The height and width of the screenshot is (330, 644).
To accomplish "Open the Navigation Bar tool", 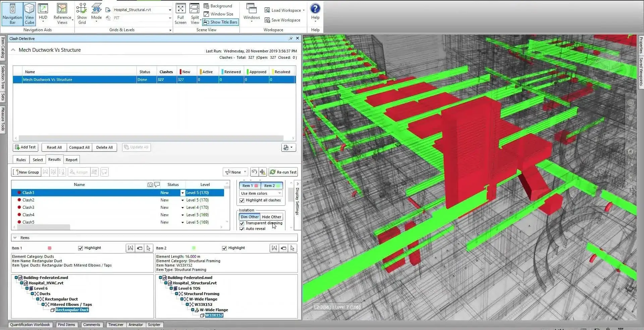I will coord(12,14).
